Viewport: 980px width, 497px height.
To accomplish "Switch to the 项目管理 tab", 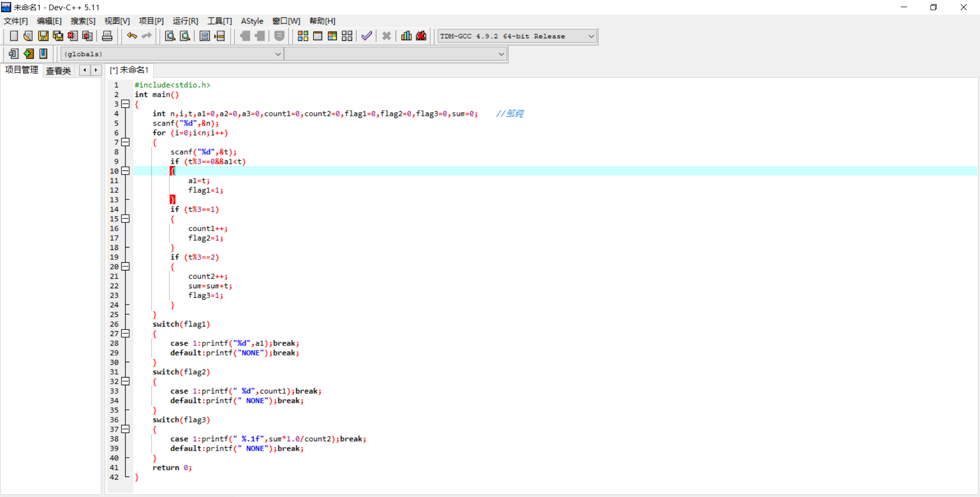I will pyautogui.click(x=21, y=70).
